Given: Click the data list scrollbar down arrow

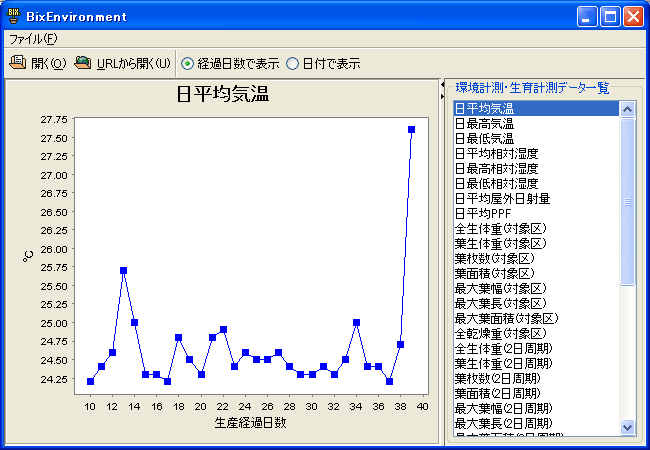Looking at the screenshot, I should coord(628,427).
